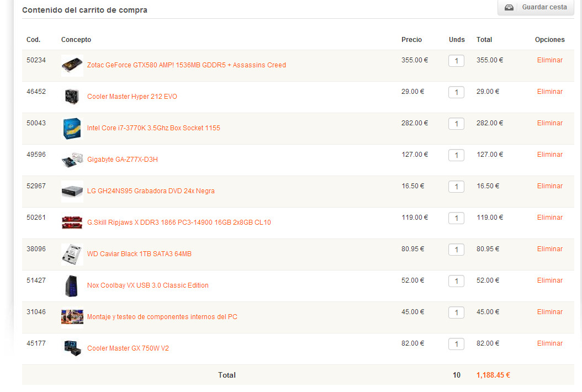The image size is (582, 392).
Task: Edit units field for Gigabyte GA-Z77X-D3H
Action: point(456,156)
